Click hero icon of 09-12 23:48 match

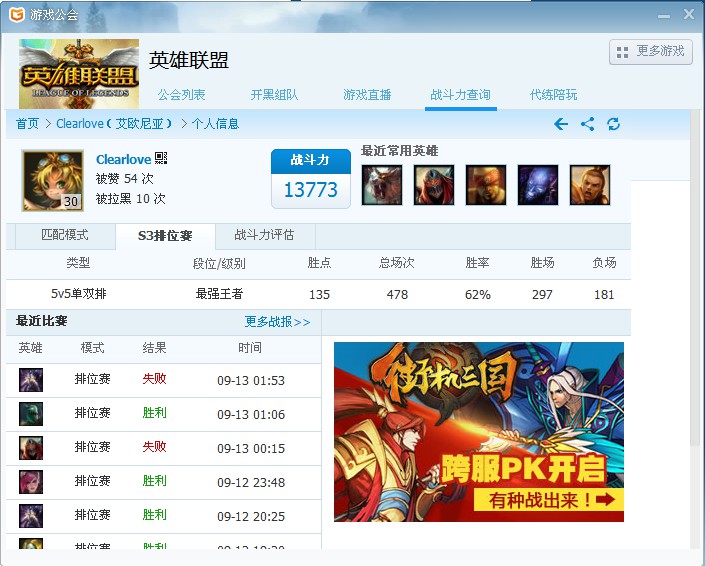[31, 482]
